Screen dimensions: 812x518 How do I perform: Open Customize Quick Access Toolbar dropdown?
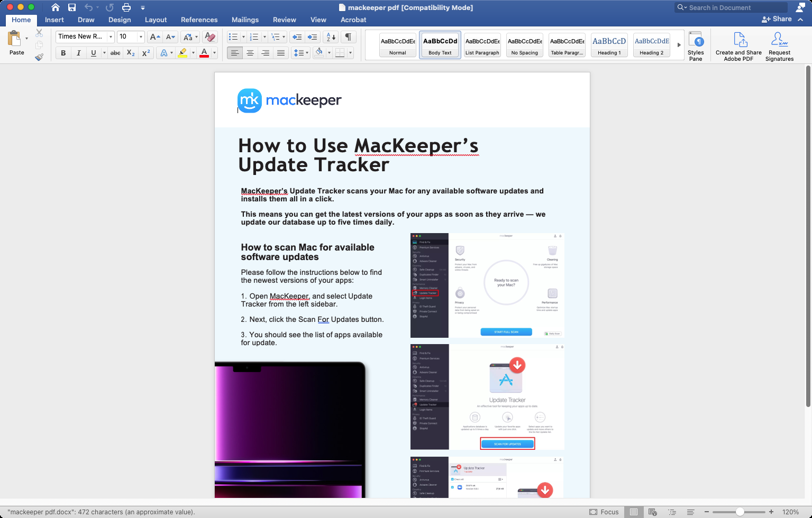(x=142, y=7)
